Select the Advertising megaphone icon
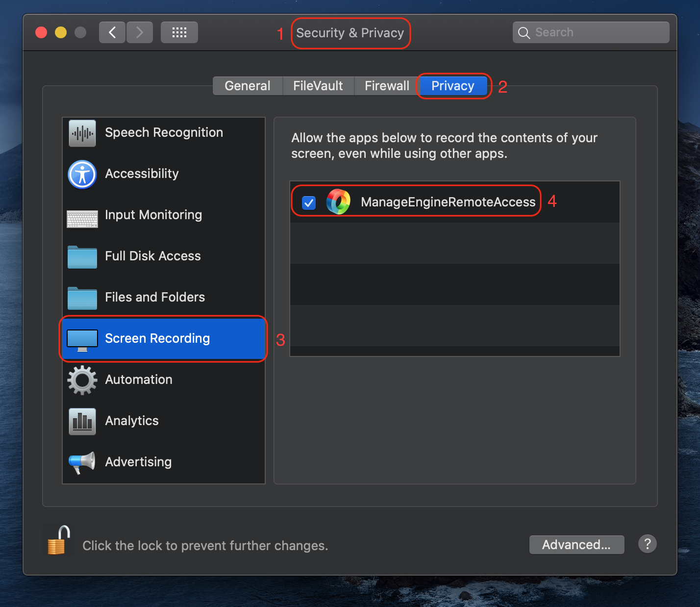This screenshot has height=607, width=700. coord(81,462)
